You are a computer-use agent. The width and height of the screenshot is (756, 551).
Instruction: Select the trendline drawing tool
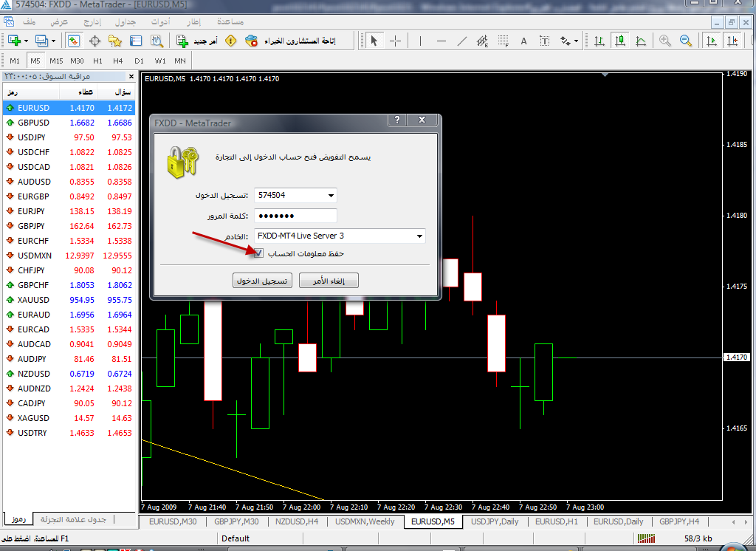point(463,41)
